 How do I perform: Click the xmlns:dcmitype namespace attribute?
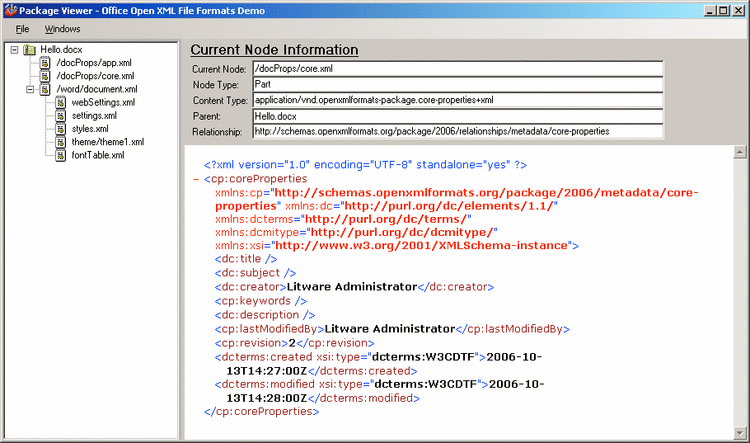click(356, 233)
